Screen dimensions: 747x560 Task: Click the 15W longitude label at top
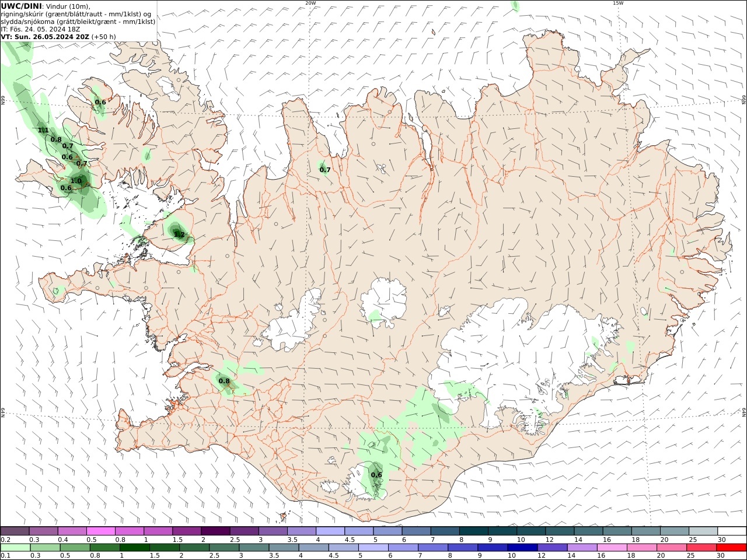point(617,3)
